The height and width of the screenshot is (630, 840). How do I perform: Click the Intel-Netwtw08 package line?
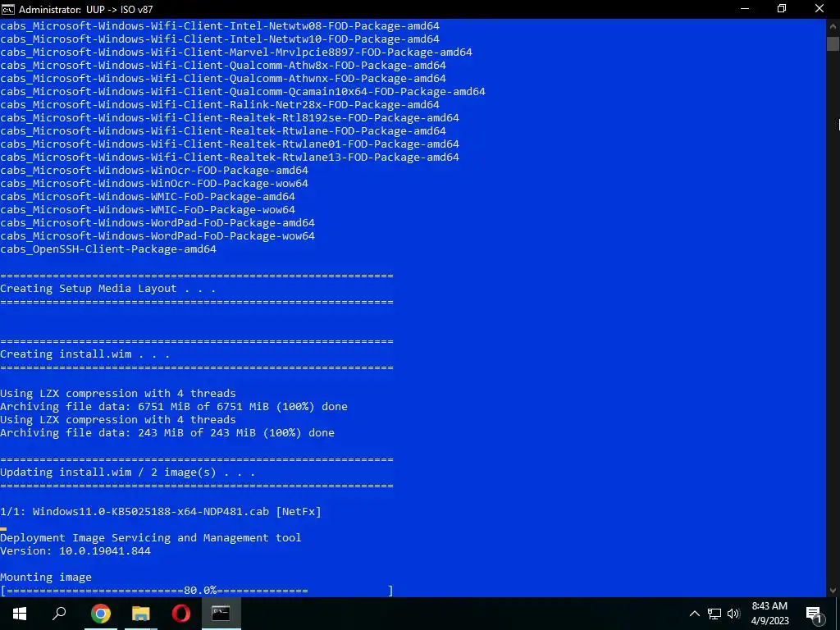pos(220,26)
